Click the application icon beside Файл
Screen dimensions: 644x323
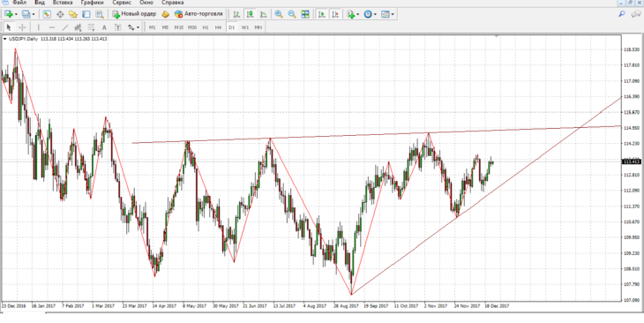[4, 3]
